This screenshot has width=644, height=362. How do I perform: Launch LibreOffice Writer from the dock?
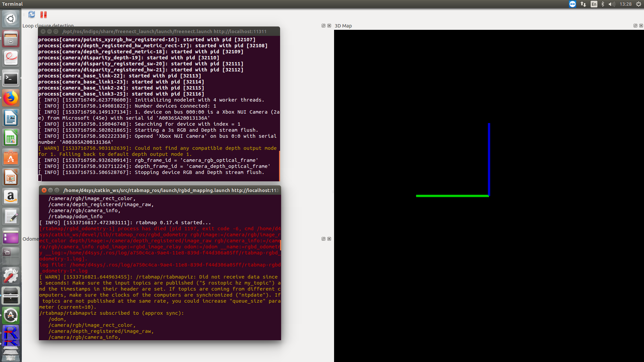(11, 118)
